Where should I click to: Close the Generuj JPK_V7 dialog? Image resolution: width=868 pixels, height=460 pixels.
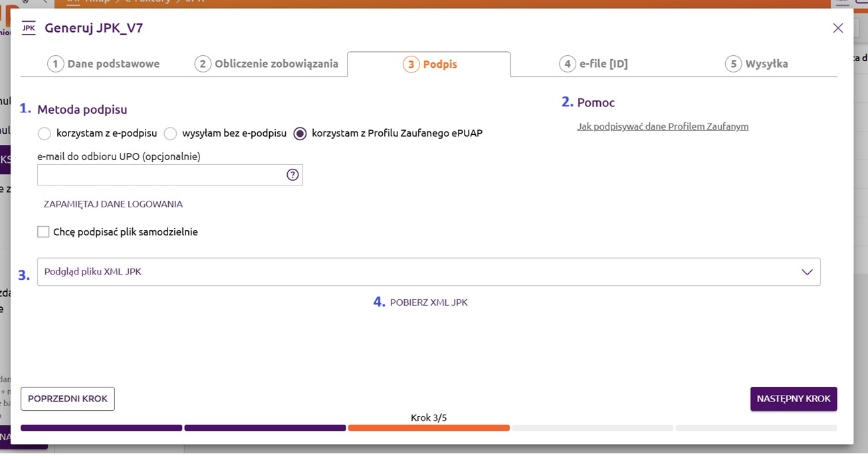(837, 28)
